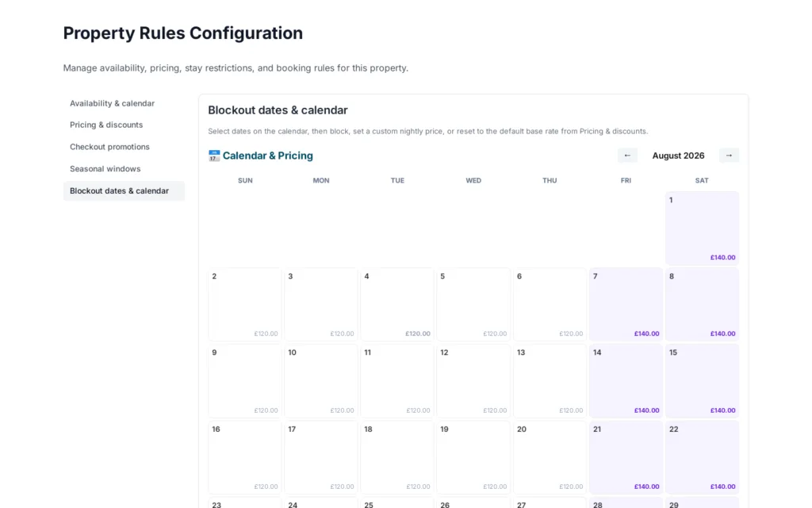Click the Property Rules Configuration title
The width and height of the screenshot is (812, 508).
click(183, 33)
